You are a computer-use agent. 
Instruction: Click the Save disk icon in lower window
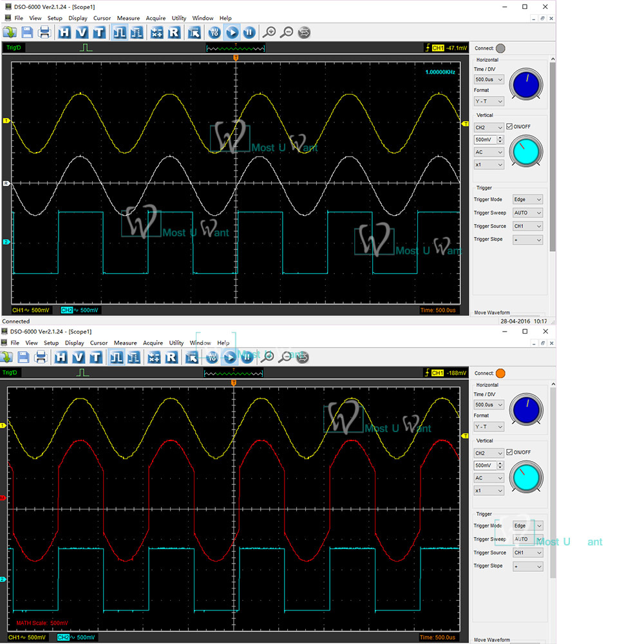[x=24, y=357]
